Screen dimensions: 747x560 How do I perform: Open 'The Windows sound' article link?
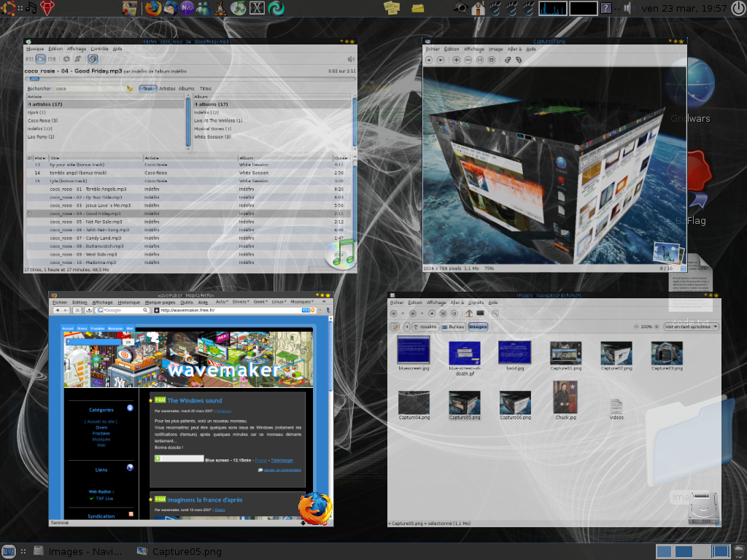(x=194, y=401)
